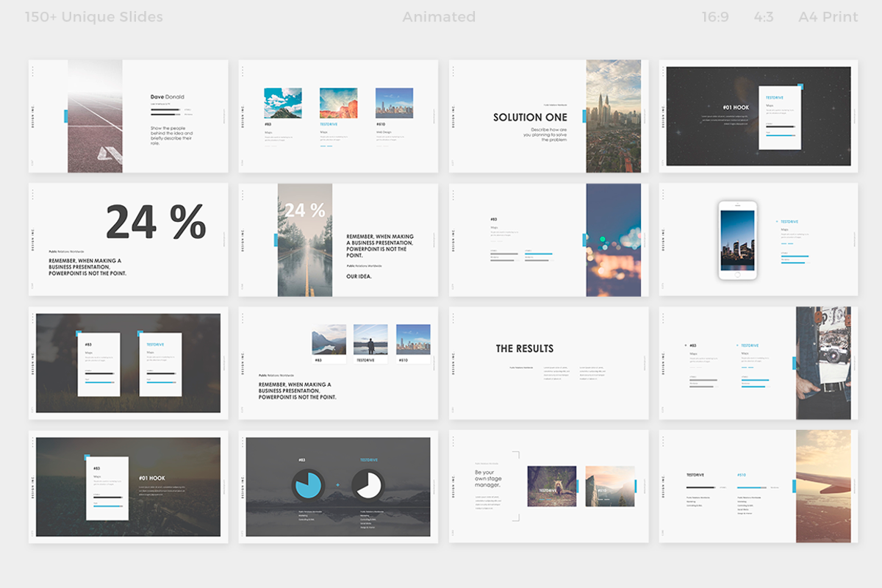The image size is (882, 588).
Task: Click the red rock photo in the three-photo slide
Action: [339, 104]
